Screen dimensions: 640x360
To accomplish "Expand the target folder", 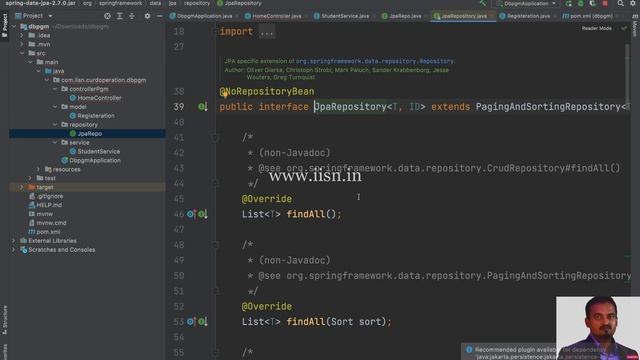I will click(22, 187).
